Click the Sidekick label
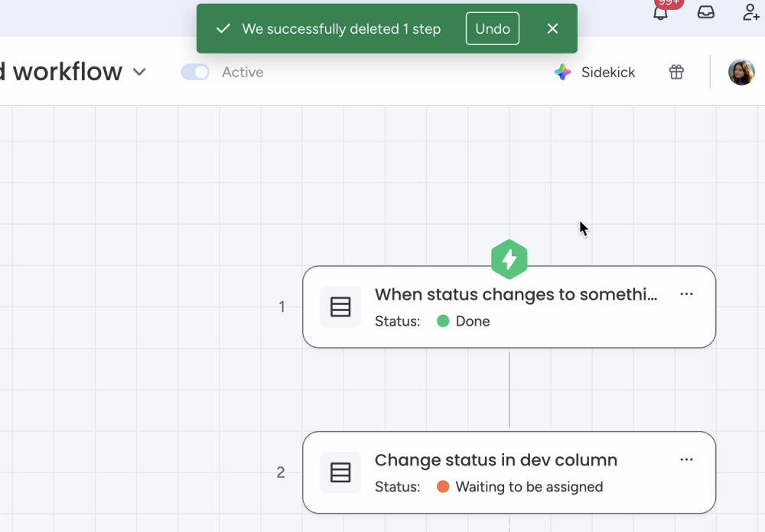The height and width of the screenshot is (532, 765). (x=608, y=73)
